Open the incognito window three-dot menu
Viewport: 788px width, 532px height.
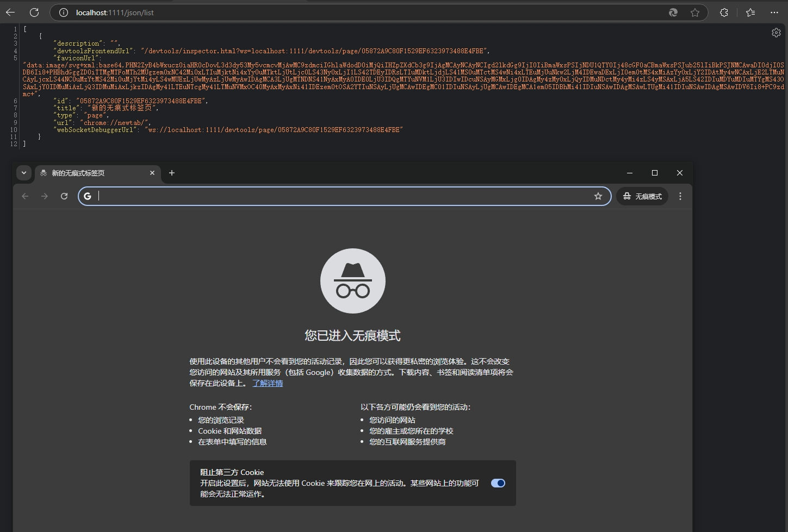pyautogui.click(x=680, y=196)
